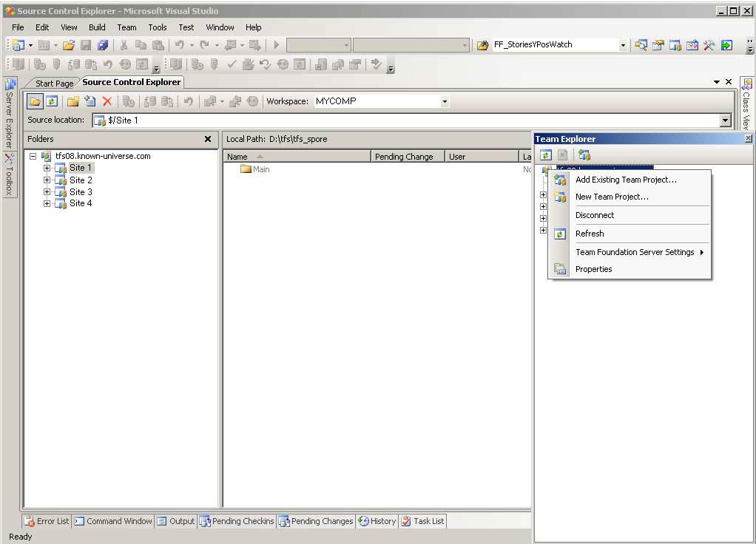The image size is (756, 544).
Task: Expand the Site 2 folder node
Action: point(47,180)
